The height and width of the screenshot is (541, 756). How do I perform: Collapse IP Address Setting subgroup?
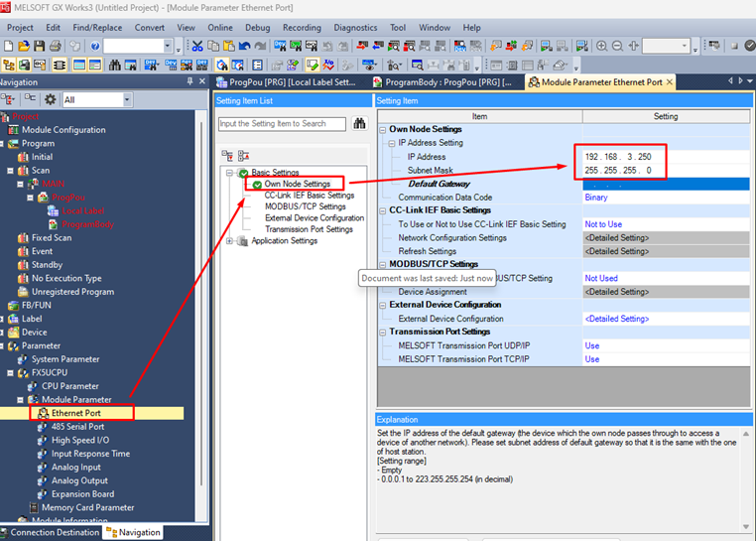coord(392,143)
